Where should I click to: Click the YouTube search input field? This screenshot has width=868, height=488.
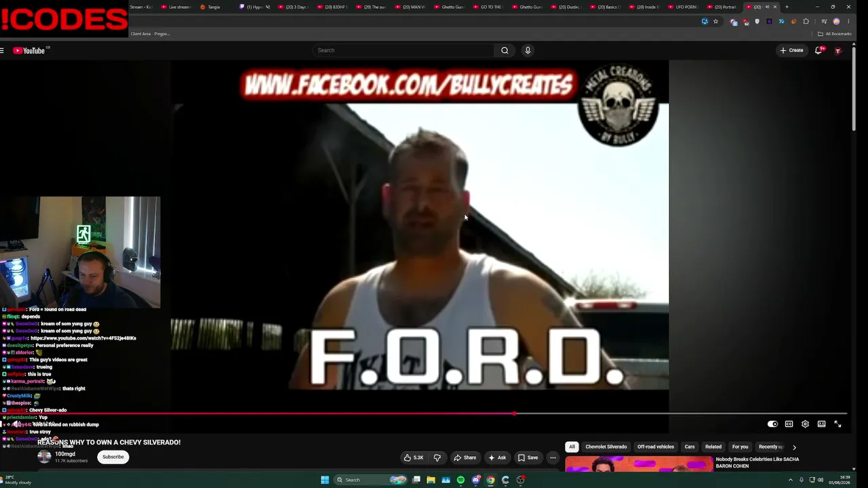click(x=404, y=50)
